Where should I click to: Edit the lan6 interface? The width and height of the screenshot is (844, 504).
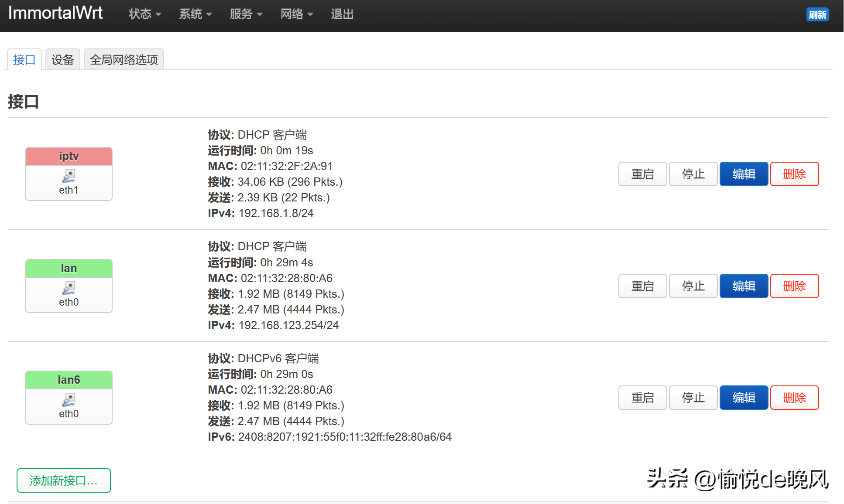[744, 398]
